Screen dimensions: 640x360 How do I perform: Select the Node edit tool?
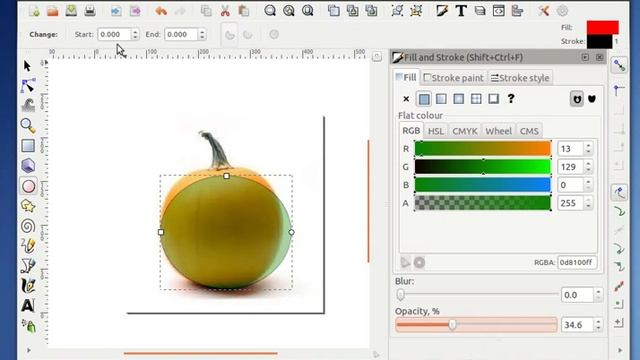point(28,85)
